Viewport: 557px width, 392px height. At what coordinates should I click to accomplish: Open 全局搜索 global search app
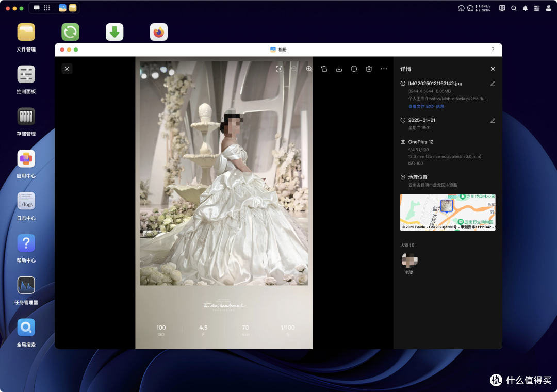pos(26,333)
